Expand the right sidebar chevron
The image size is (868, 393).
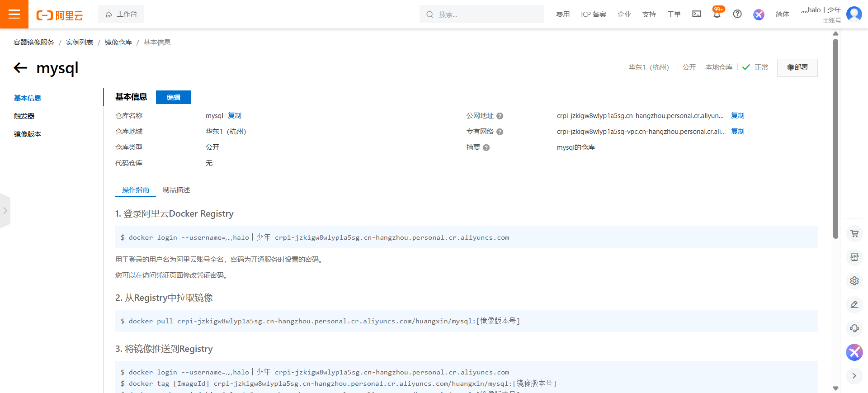point(854,376)
